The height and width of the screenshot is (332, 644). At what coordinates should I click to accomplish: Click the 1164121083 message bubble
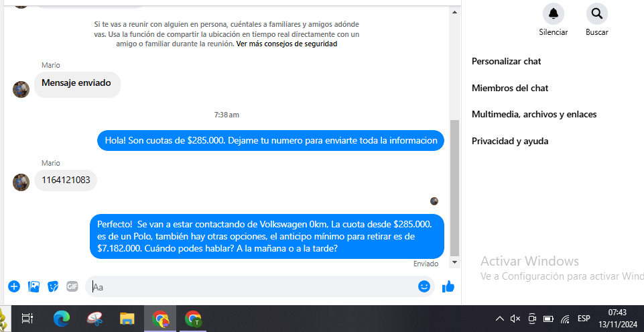66,180
